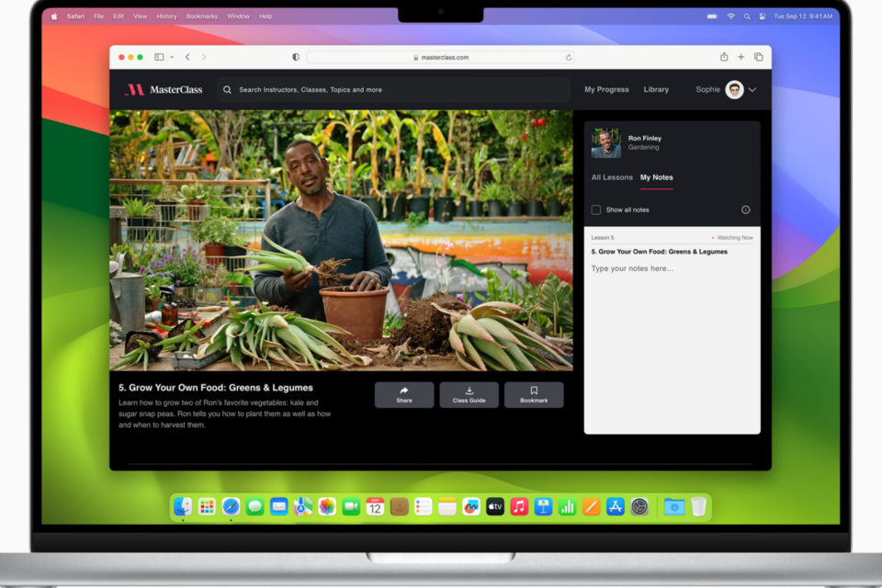Open Apple TV from the dock
The height and width of the screenshot is (588, 882).
pyautogui.click(x=495, y=506)
